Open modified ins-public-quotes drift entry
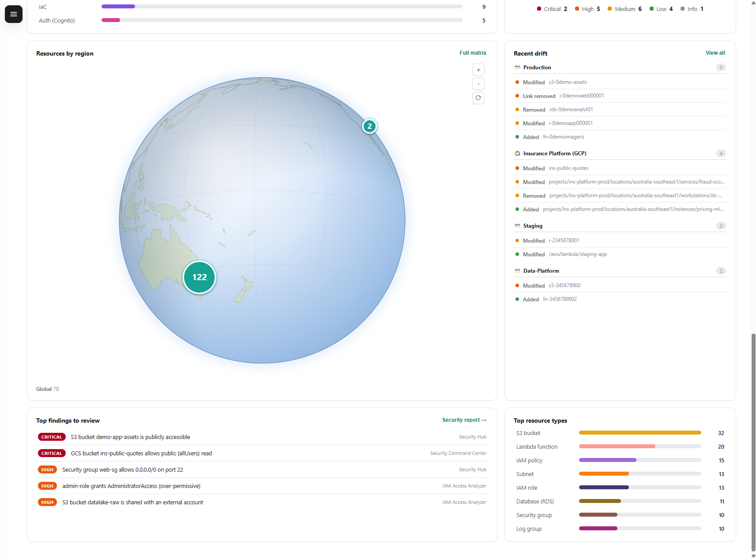Screen dimensions: 756x559 click(620, 169)
